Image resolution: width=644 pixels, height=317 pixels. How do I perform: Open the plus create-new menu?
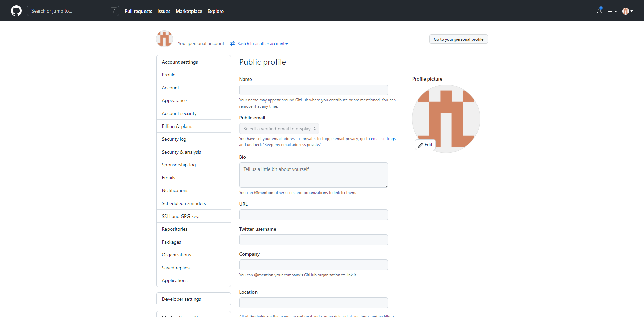pos(612,11)
